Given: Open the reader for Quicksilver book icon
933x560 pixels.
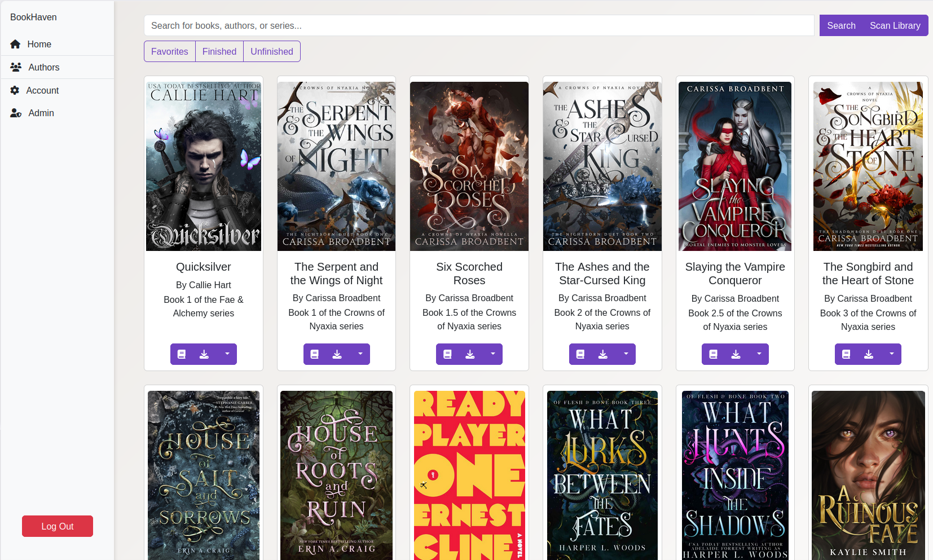Looking at the screenshot, I should (182, 354).
